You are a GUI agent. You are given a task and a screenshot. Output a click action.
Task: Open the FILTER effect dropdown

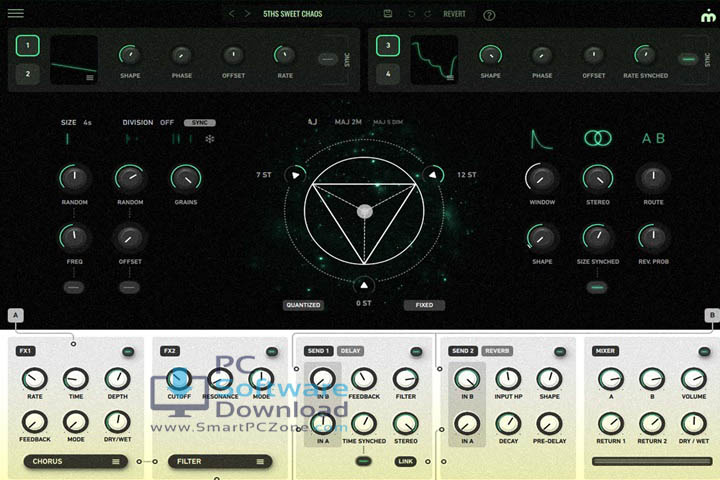(x=220, y=462)
